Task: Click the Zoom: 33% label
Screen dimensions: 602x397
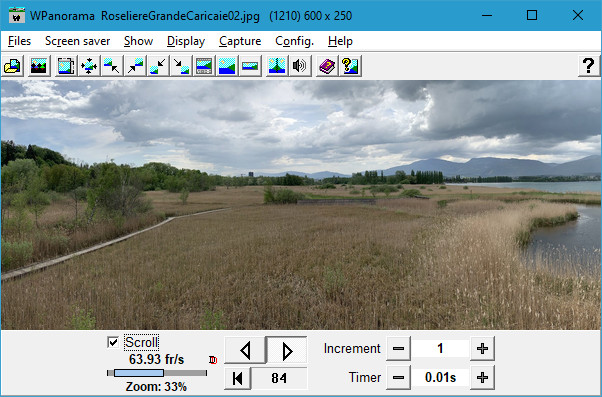Action: (x=156, y=386)
